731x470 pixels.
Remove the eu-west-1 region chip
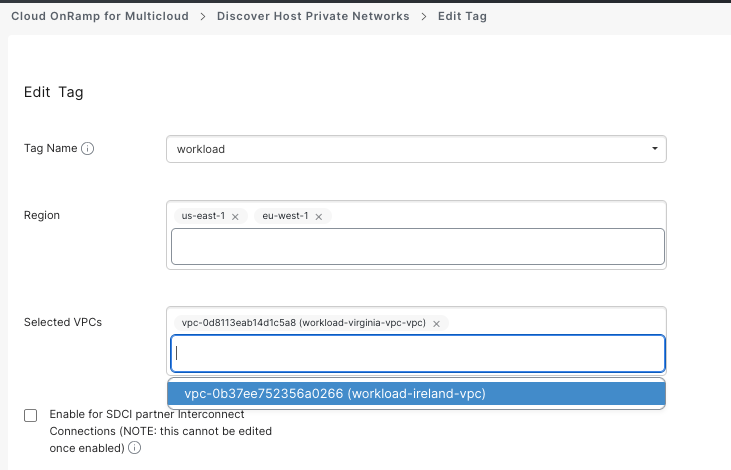point(316,216)
